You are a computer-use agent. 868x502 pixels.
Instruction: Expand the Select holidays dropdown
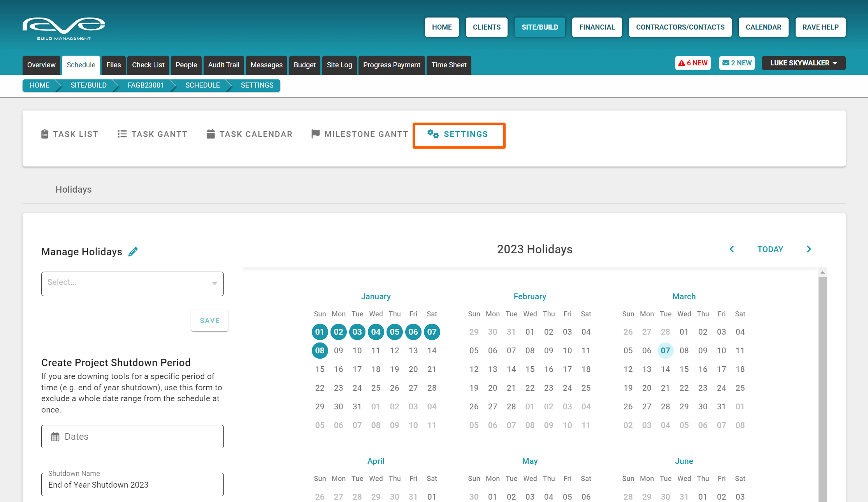[x=132, y=284]
